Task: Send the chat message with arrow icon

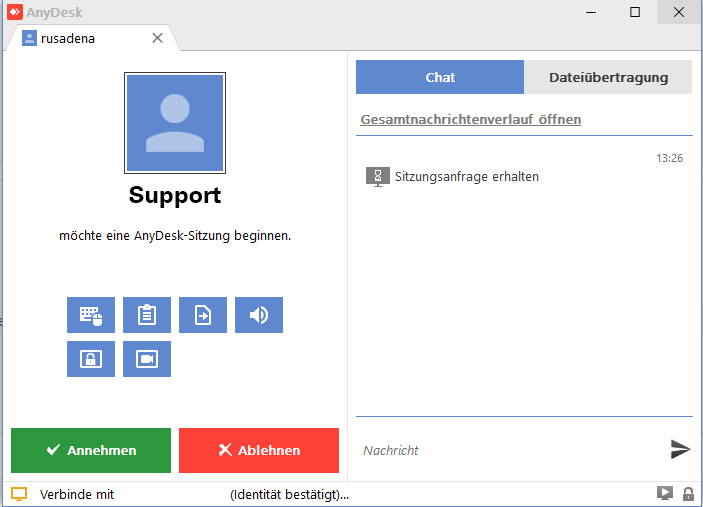Action: [x=680, y=449]
